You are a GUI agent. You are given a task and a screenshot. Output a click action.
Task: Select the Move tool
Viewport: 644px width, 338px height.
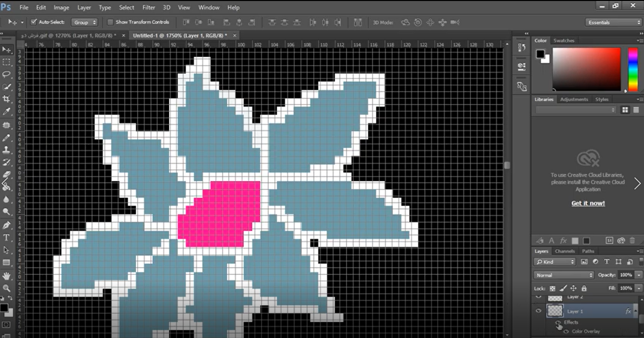pos(7,50)
